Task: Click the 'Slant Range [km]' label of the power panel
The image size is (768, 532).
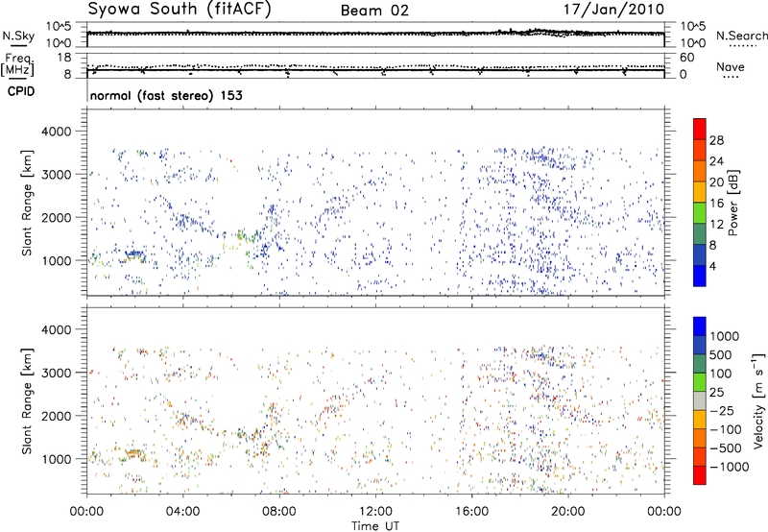Action: click(27, 203)
